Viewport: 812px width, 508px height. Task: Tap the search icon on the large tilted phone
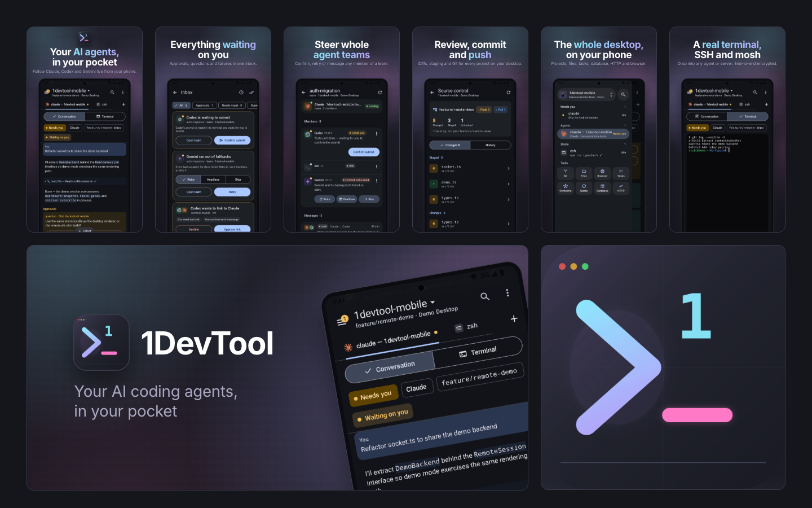tap(484, 296)
